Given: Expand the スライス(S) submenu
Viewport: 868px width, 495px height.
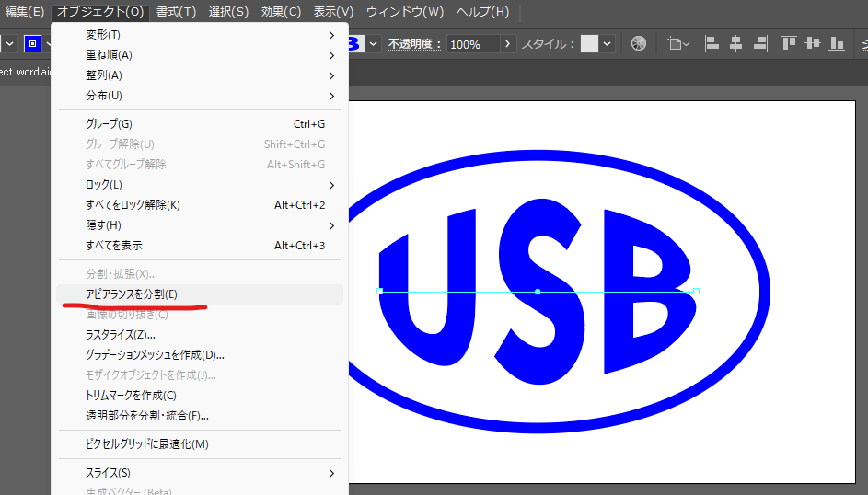Looking at the screenshot, I should point(200,473).
